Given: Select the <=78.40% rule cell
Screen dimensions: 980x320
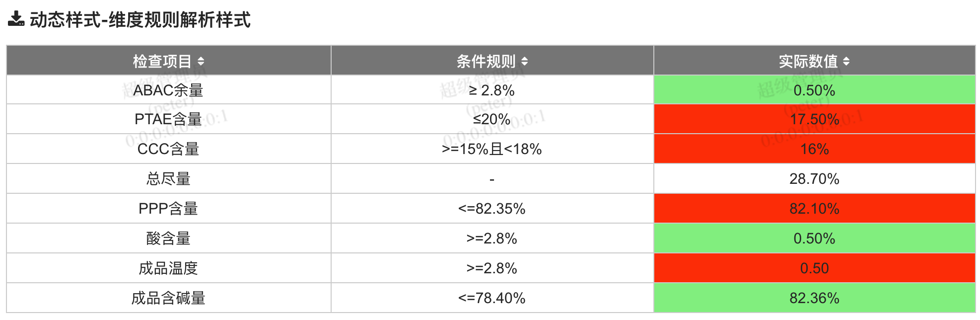Looking at the screenshot, I should [492, 298].
